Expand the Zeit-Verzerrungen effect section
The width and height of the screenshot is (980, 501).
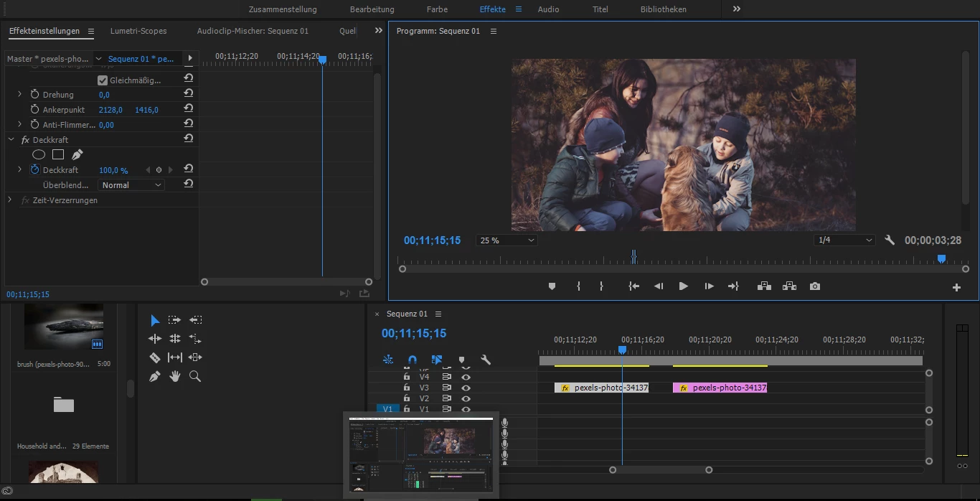pos(10,200)
